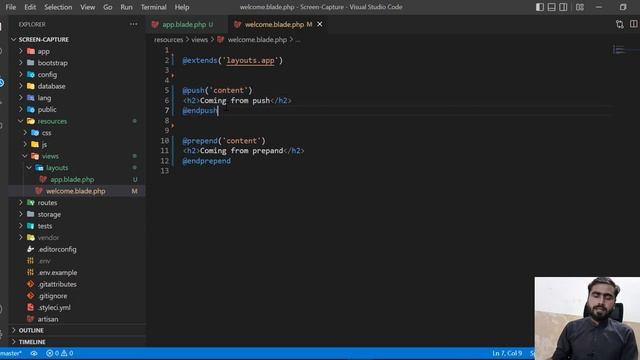640x360 pixels.
Task: Click welcome.blade.php breadcrumb segment
Action: 257,40
